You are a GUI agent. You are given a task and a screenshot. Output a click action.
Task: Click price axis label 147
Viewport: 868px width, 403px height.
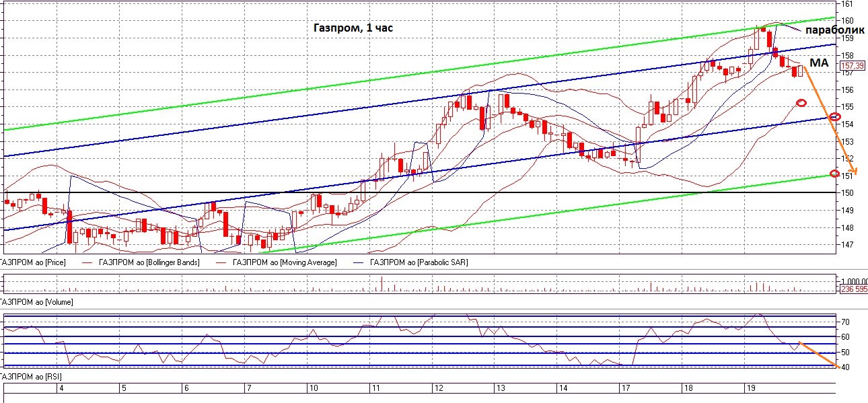(x=848, y=244)
